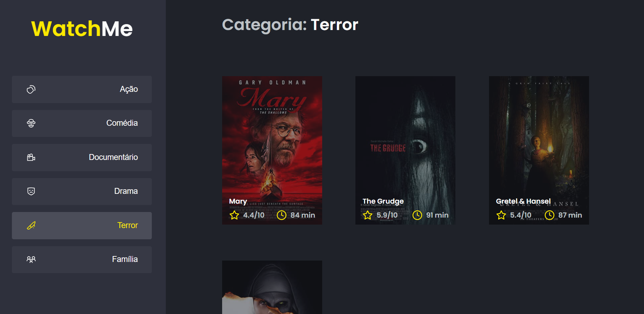Click the Ação category icon

pyautogui.click(x=31, y=89)
